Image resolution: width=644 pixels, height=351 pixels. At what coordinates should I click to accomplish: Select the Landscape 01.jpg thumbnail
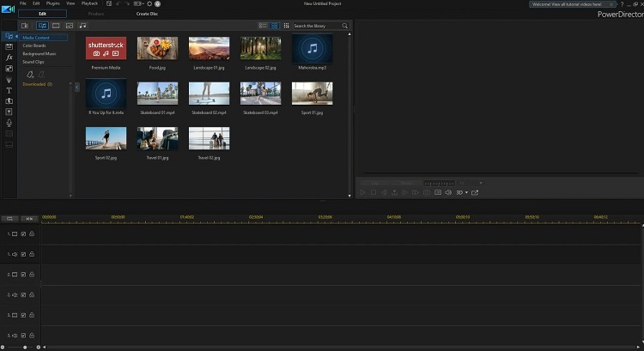pyautogui.click(x=209, y=48)
